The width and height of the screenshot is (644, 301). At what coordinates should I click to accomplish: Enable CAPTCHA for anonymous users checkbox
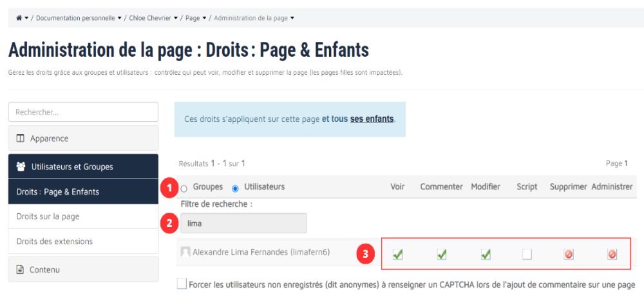click(182, 284)
